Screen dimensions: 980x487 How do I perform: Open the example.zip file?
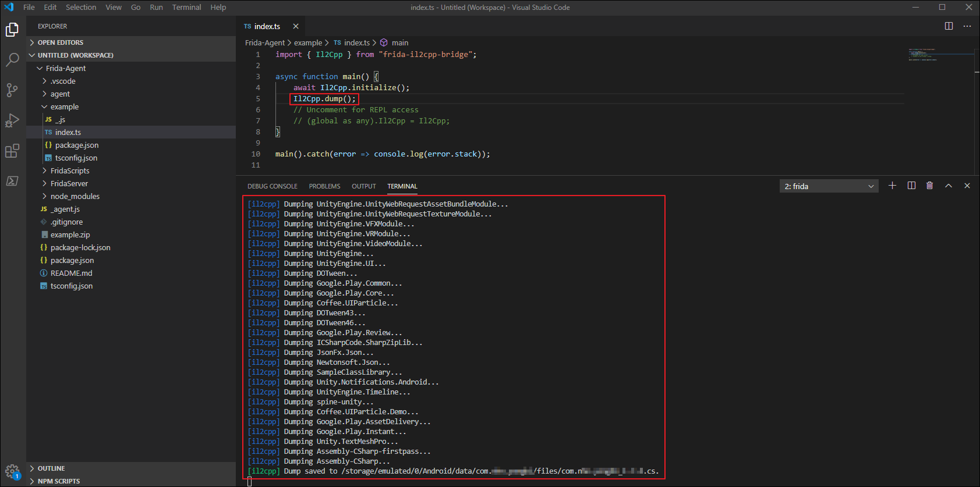click(x=131, y=234)
